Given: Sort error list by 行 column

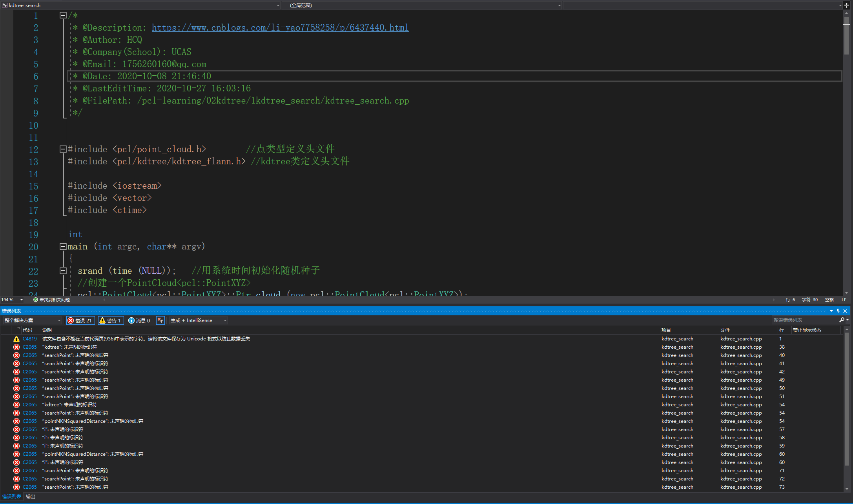Looking at the screenshot, I should (784, 330).
